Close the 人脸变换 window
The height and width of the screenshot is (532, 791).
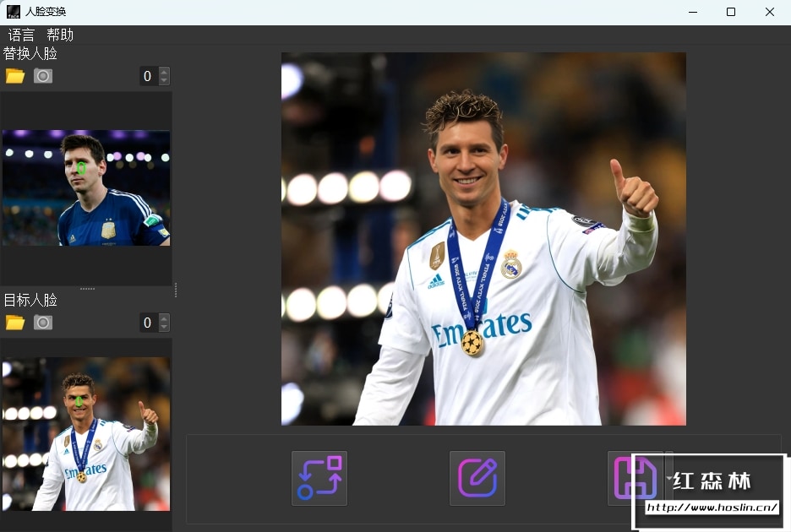(x=769, y=12)
